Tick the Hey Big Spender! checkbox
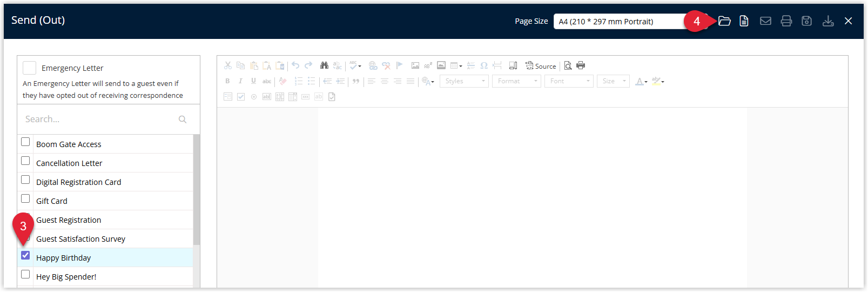Screen dimensions: 868x292 click(25, 274)
